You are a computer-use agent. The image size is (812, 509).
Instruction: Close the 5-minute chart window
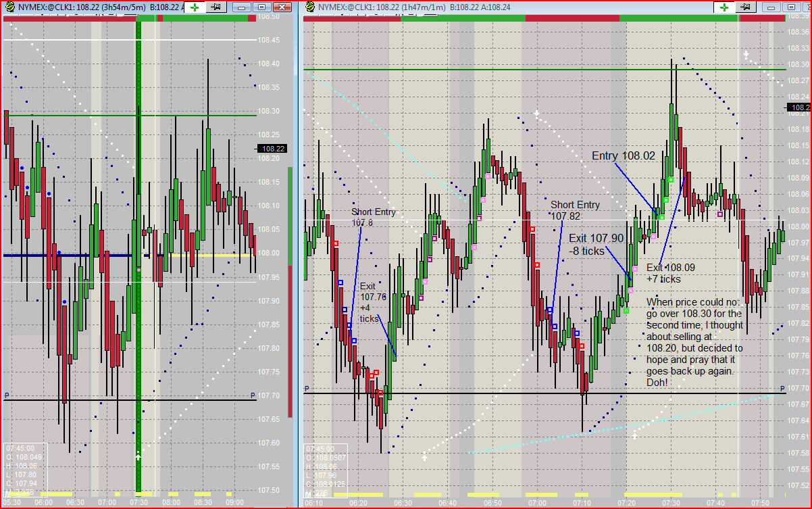284,7
